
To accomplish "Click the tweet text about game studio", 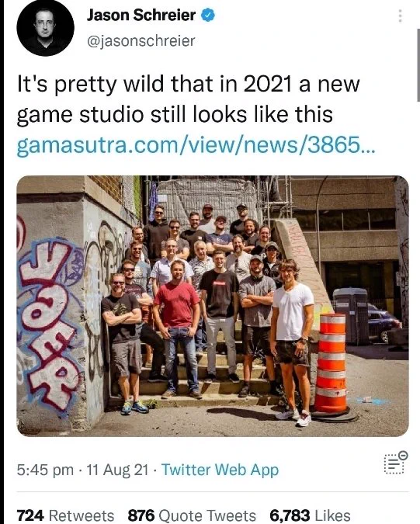I will [x=189, y=99].
